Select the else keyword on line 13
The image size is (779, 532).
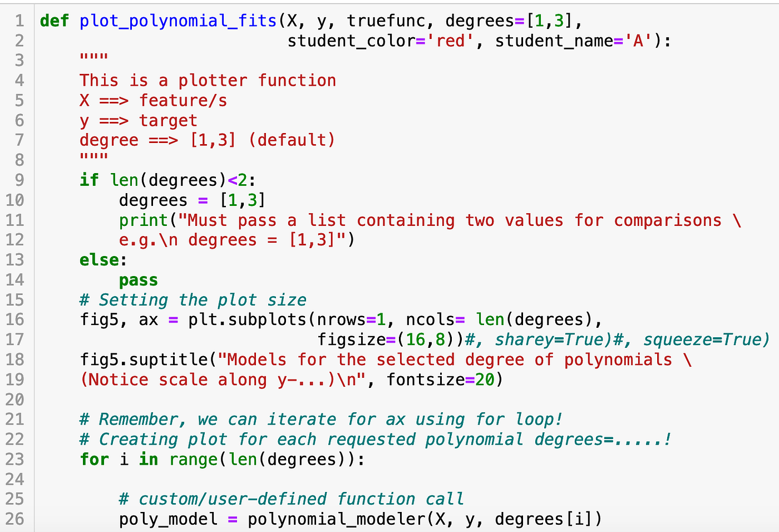click(99, 259)
